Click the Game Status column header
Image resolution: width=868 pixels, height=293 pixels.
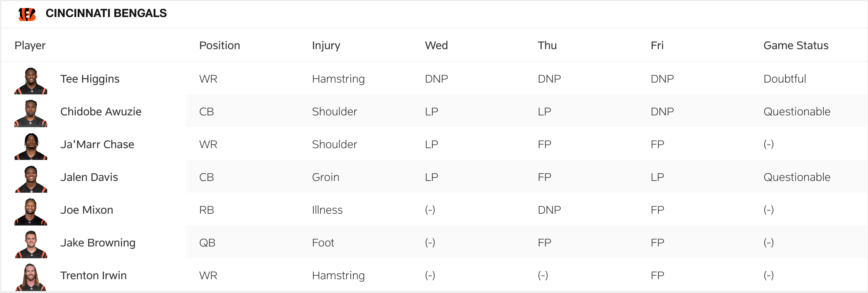coord(796,45)
